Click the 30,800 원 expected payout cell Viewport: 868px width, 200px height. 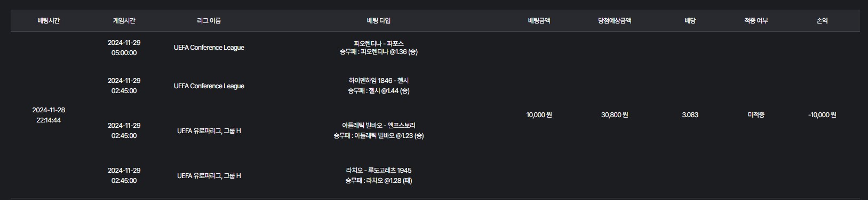pyautogui.click(x=615, y=115)
